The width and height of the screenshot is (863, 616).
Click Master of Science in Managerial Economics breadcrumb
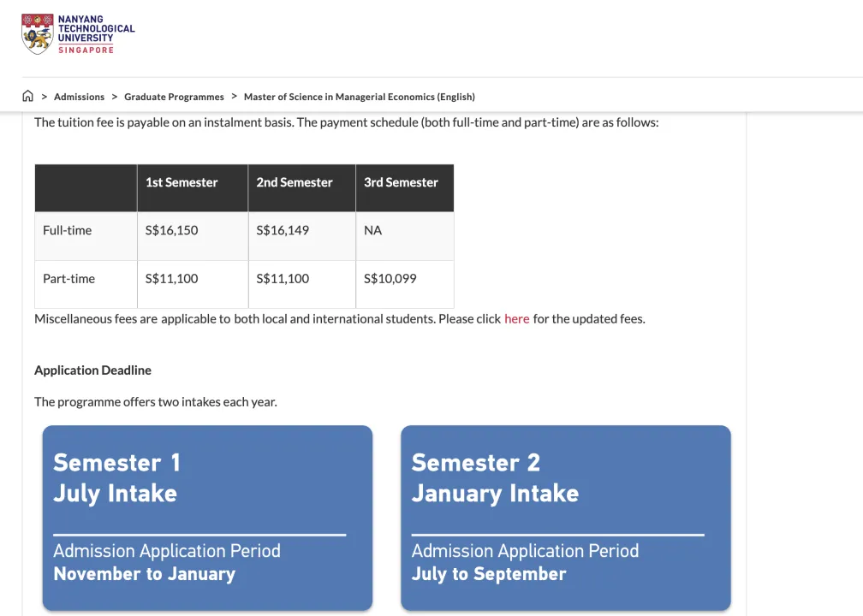point(359,97)
